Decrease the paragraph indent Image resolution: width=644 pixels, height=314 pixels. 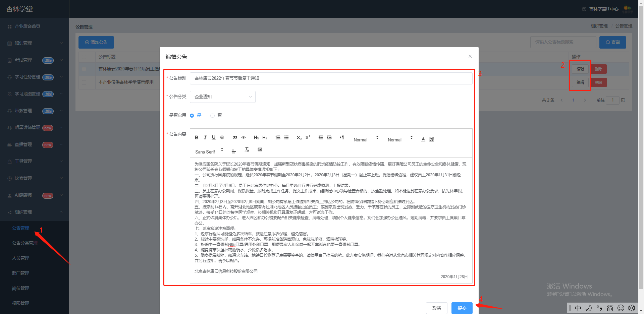(321, 137)
